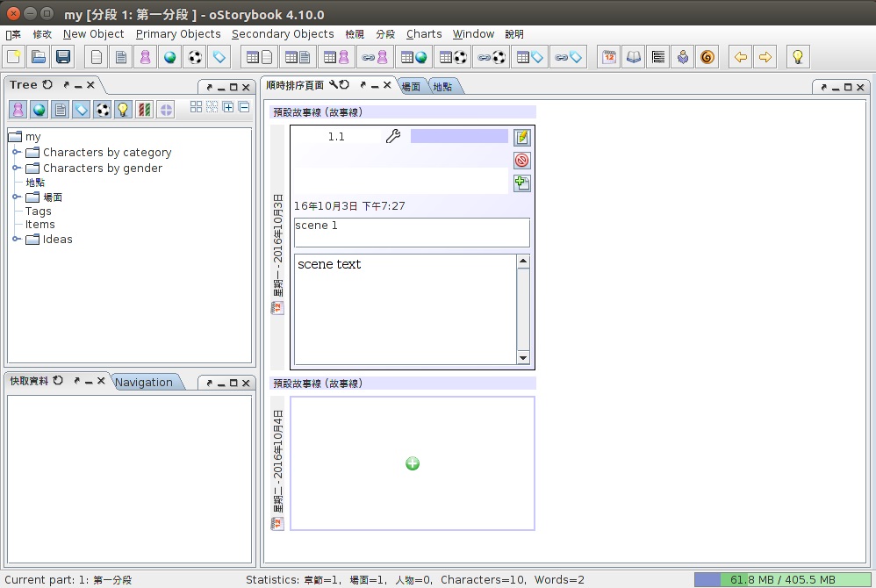Viewport: 876px width, 588px height.
Task: Toggle scenes filter in Tree panel
Action: [x=61, y=110]
